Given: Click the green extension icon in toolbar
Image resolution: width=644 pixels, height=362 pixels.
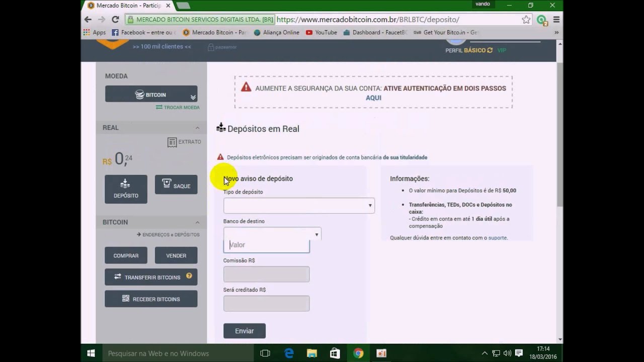Looking at the screenshot, I should tap(542, 20).
